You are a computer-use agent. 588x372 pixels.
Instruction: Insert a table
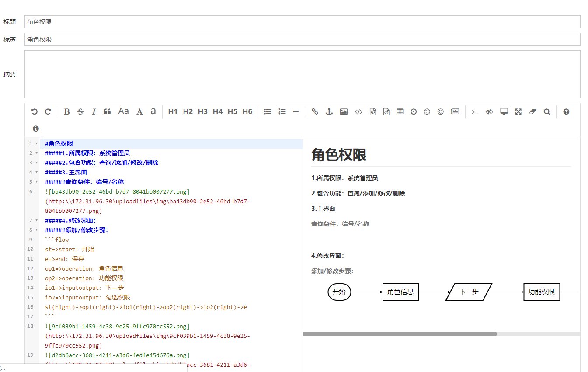(x=400, y=112)
